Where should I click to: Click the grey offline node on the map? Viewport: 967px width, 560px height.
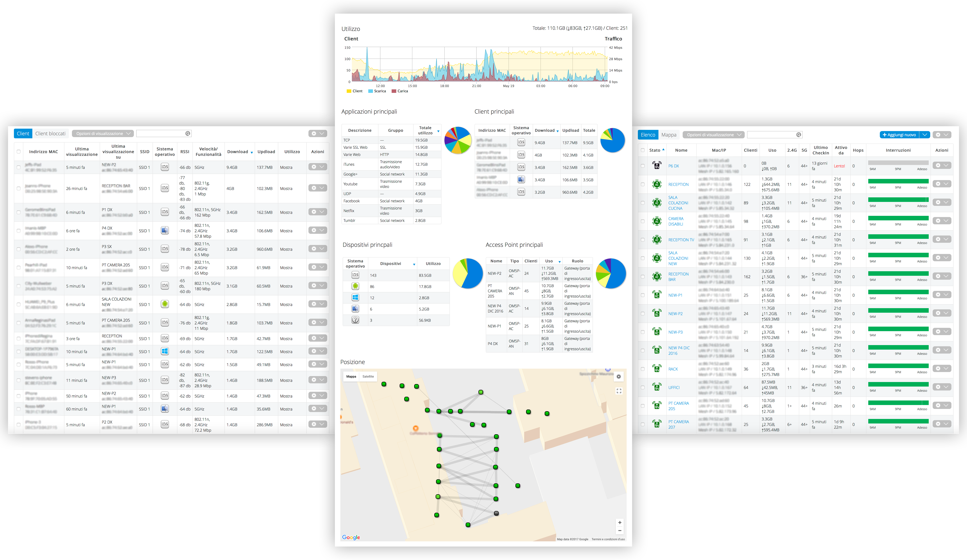[x=496, y=513]
